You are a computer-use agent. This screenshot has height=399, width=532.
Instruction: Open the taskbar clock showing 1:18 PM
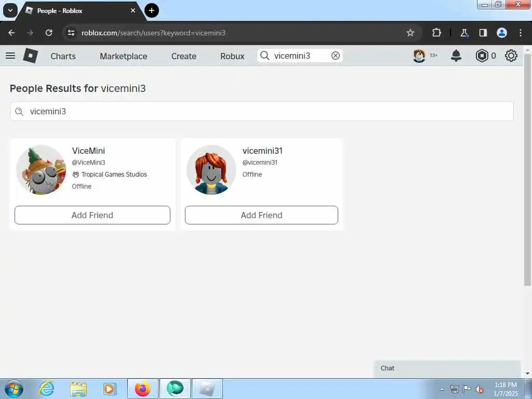pyautogui.click(x=506, y=389)
